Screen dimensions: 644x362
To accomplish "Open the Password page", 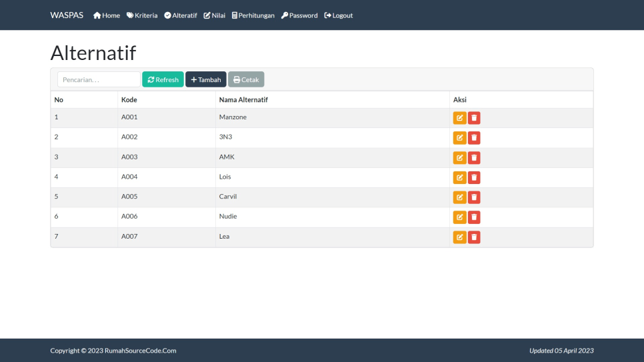I will click(299, 15).
